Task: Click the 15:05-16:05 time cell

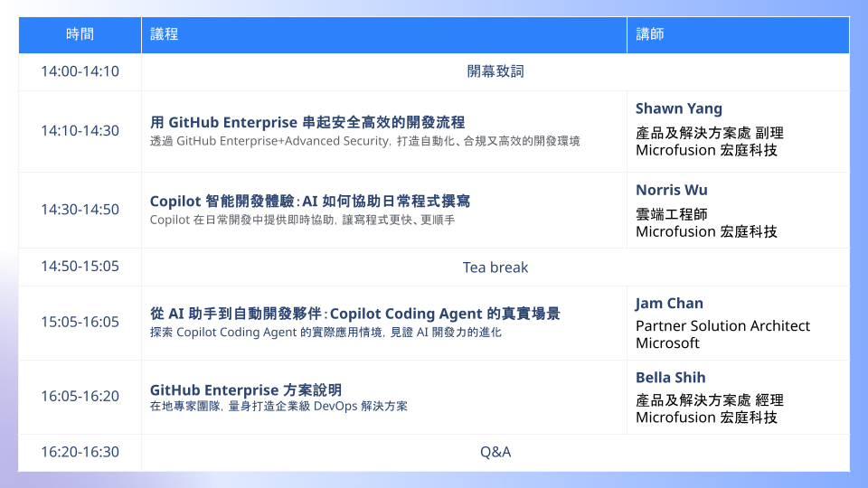Action: (80, 322)
